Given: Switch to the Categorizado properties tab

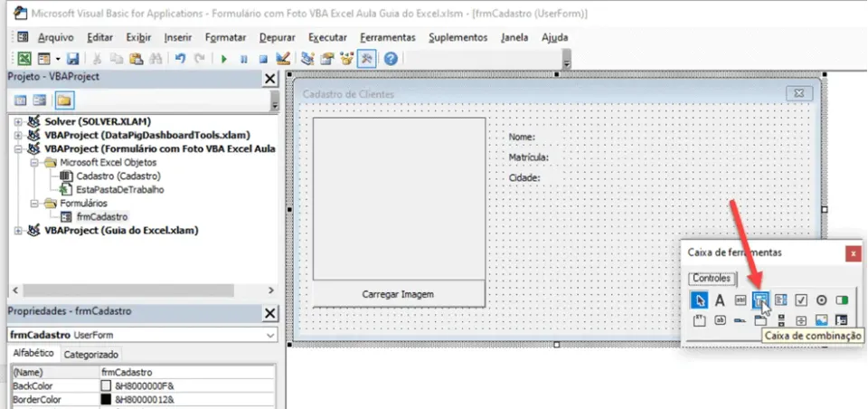Looking at the screenshot, I should 90,355.
